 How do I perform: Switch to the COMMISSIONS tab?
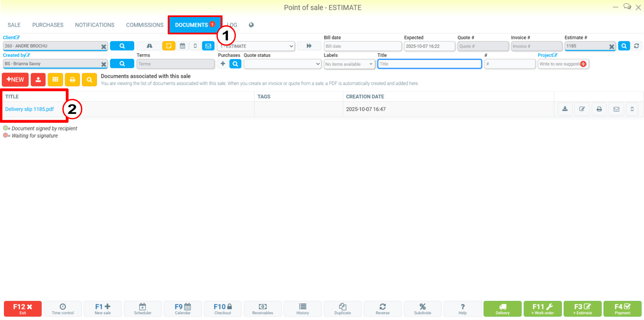[145, 25]
